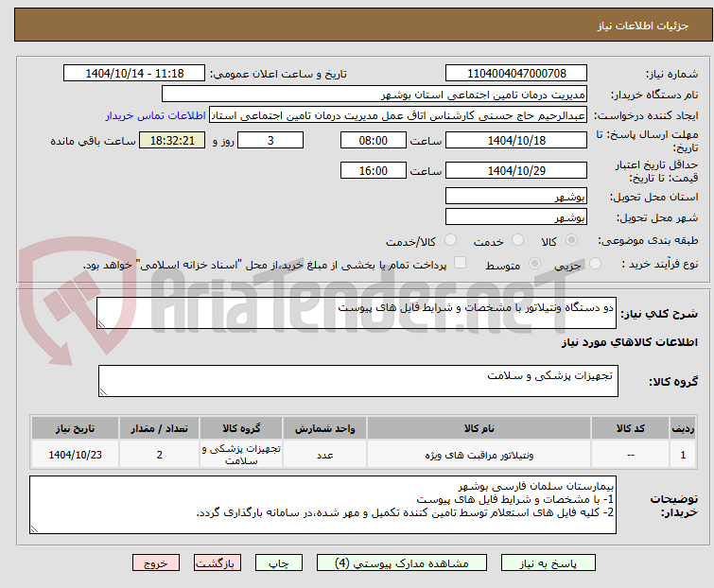714x588 pixels.
Task: Toggle the اسناد خزانه اسلامی payment checkbox
Action: [460, 263]
